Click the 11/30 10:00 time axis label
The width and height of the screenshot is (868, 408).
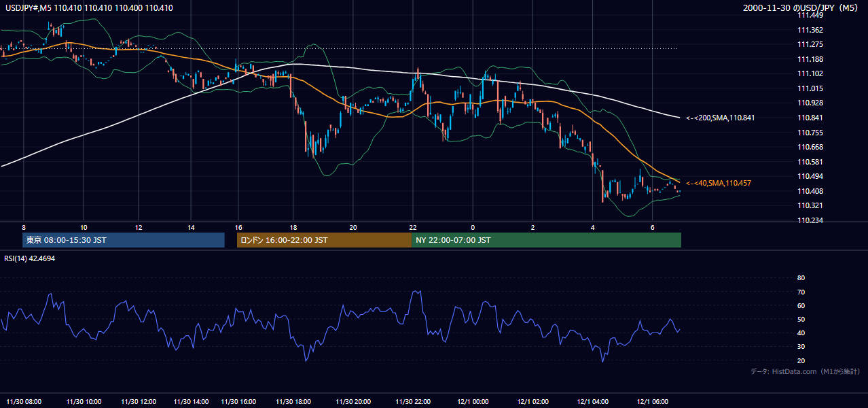[x=84, y=401]
